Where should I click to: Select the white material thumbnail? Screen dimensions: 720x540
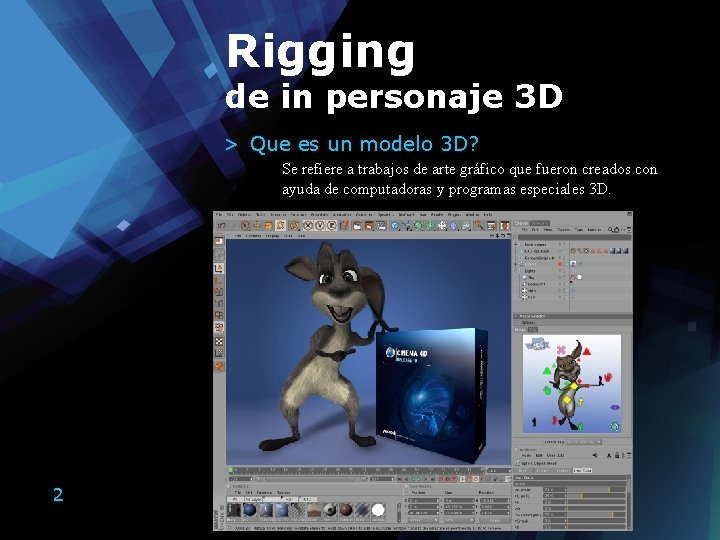coord(378,510)
